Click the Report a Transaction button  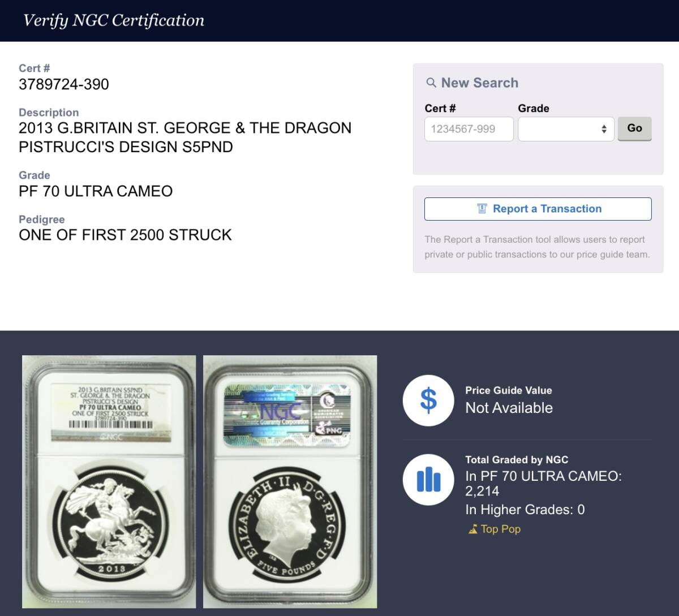click(x=538, y=209)
